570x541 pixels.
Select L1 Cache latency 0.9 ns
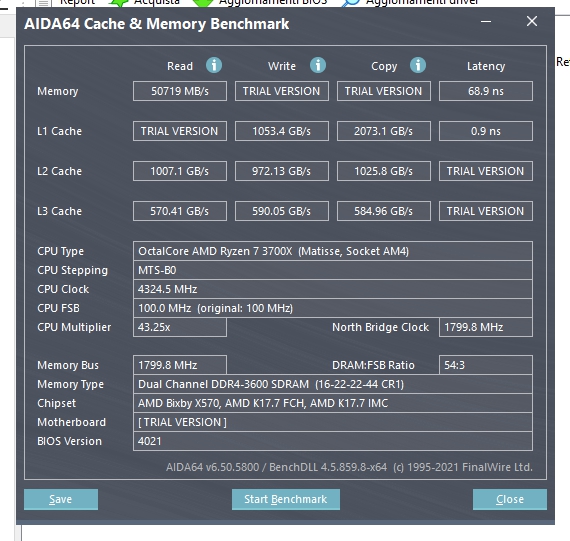486,131
